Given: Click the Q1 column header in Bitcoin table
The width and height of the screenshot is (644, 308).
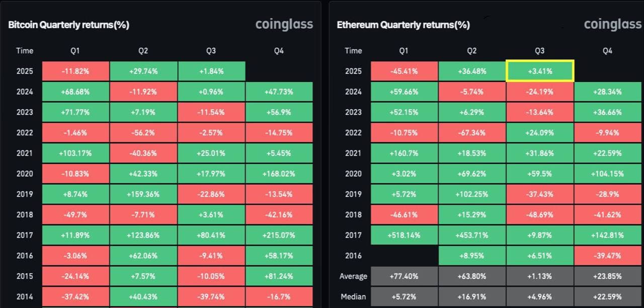Looking at the screenshot, I should [75, 50].
